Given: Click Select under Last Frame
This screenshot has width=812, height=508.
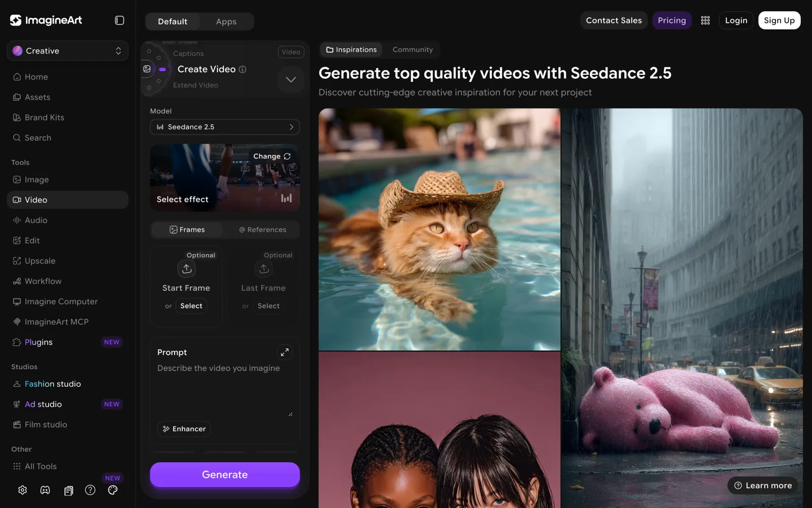Looking at the screenshot, I should point(268,306).
